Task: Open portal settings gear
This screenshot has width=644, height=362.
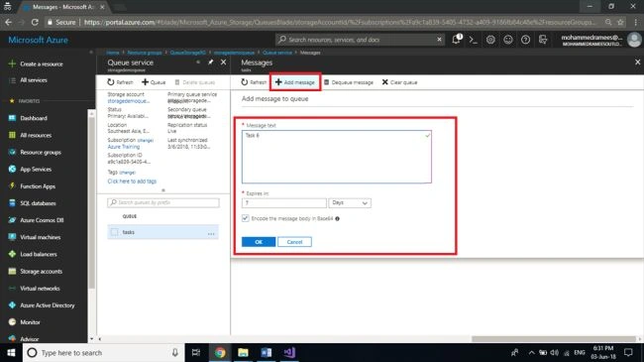Action: point(490,40)
